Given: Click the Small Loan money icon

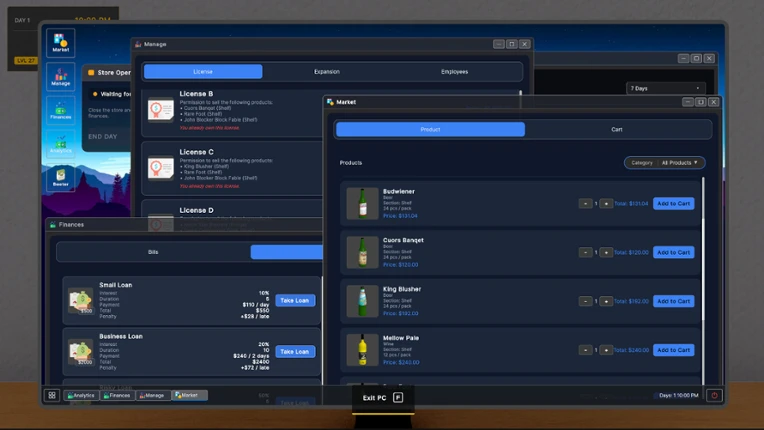Looking at the screenshot, I should tap(81, 300).
